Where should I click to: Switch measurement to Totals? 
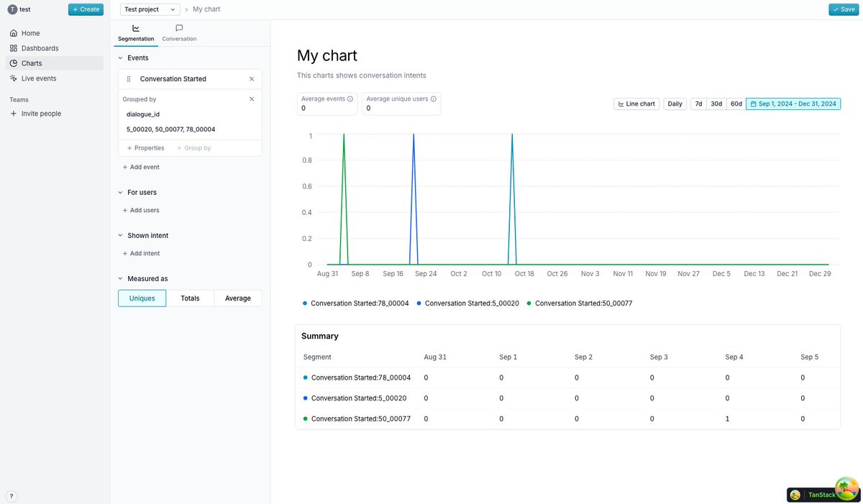pyautogui.click(x=190, y=298)
